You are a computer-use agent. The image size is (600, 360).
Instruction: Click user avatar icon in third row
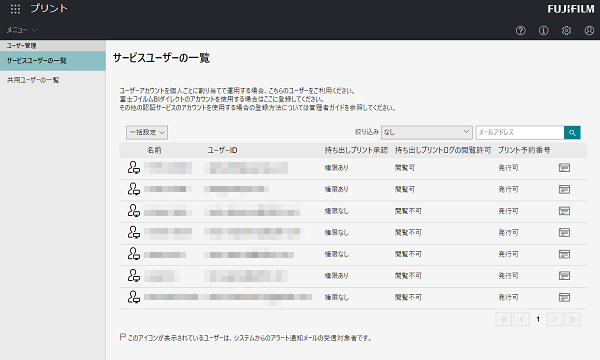(x=134, y=211)
